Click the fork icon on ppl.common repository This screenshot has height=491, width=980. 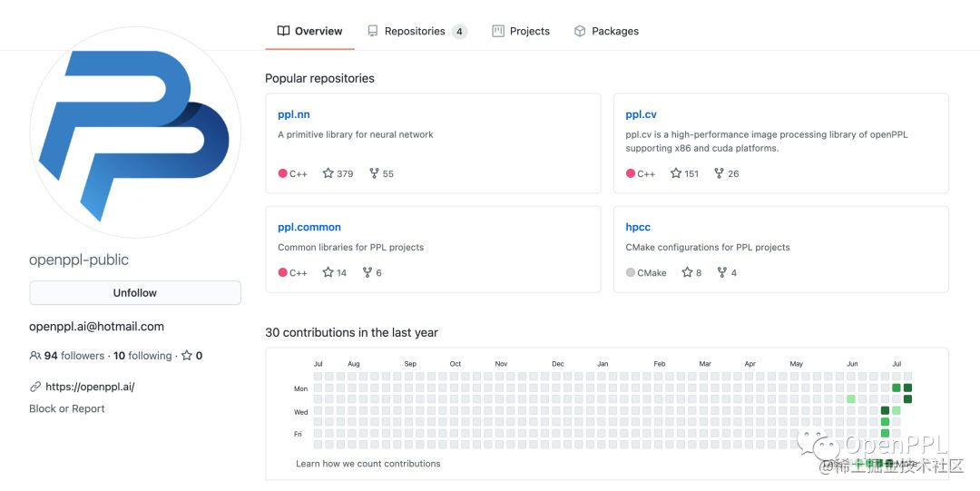tap(367, 272)
